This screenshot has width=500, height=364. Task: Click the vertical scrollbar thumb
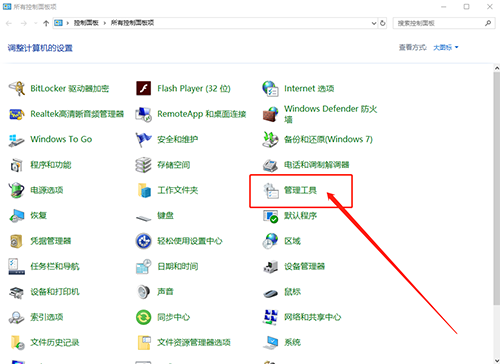click(497, 188)
